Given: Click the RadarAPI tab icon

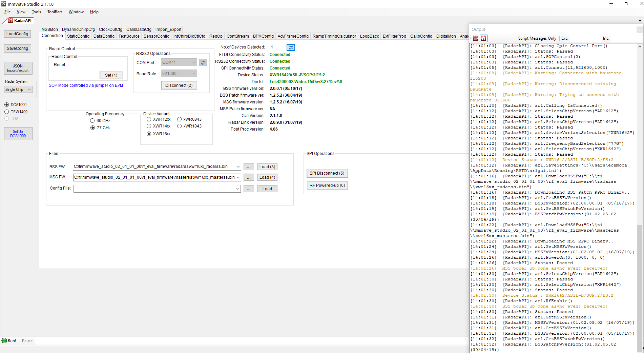Looking at the screenshot, I should point(11,20).
